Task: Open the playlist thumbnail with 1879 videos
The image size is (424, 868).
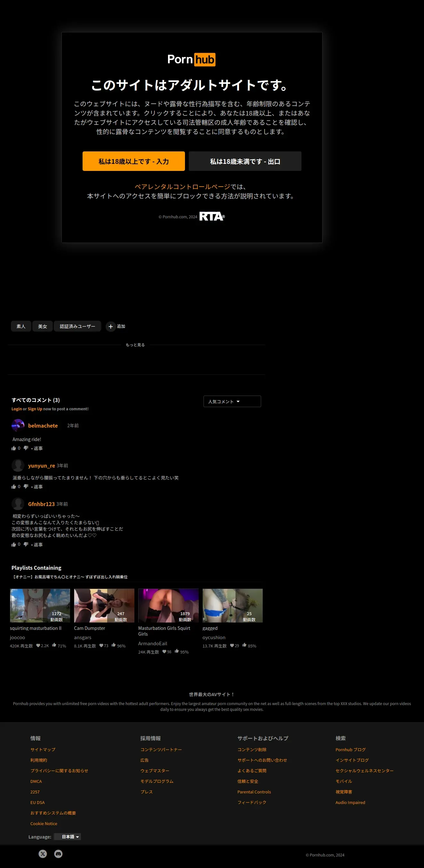Action: pyautogui.click(x=168, y=606)
